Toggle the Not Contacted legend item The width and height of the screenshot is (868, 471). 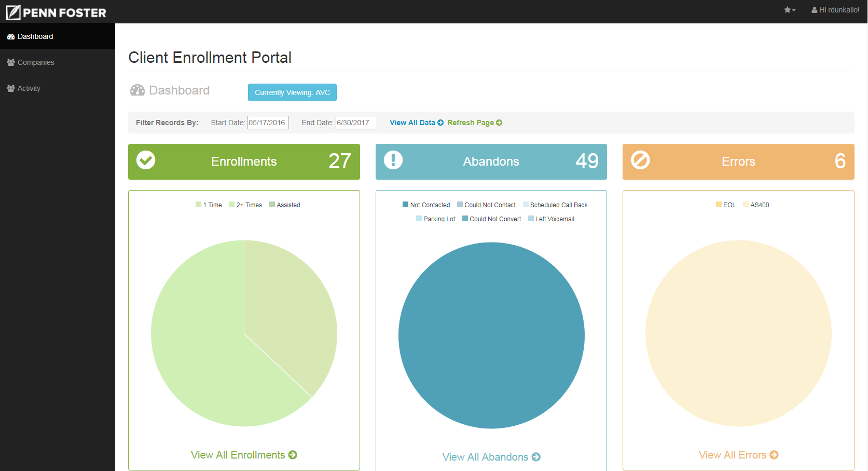[426, 205]
